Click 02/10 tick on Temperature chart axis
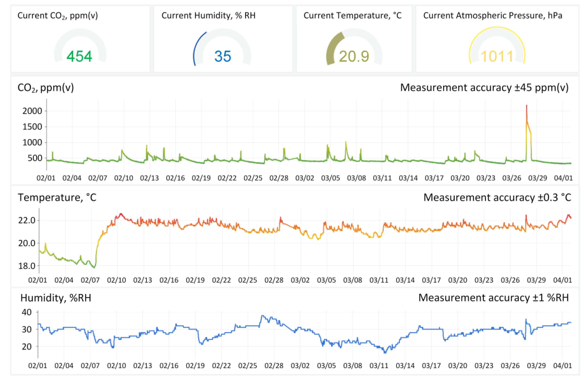588x379 pixels. (116, 280)
